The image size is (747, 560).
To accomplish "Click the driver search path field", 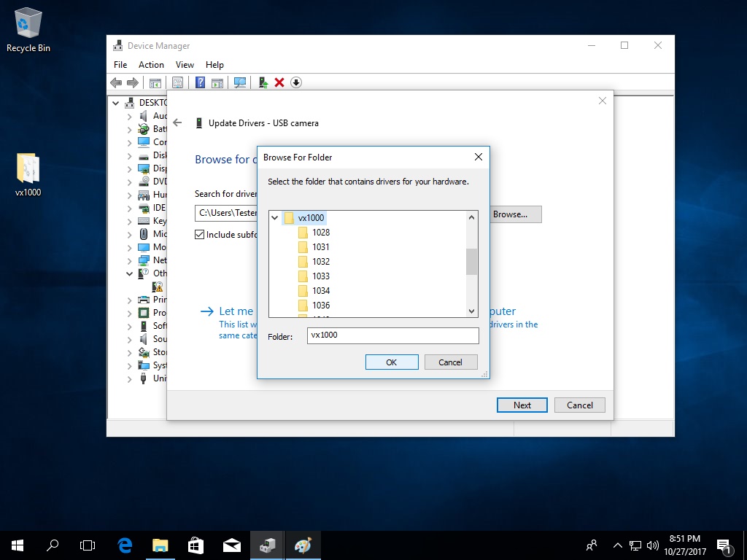I will pyautogui.click(x=226, y=214).
